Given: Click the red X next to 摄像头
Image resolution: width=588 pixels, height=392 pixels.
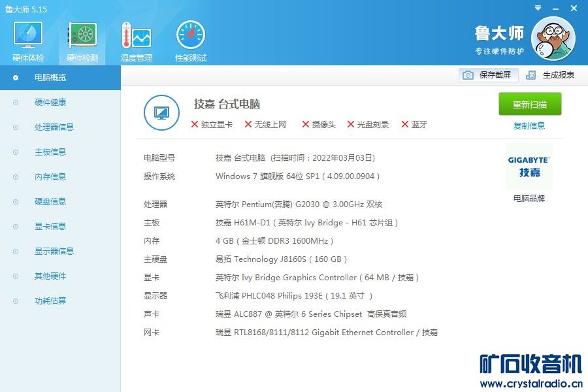Looking at the screenshot, I should click(305, 124).
